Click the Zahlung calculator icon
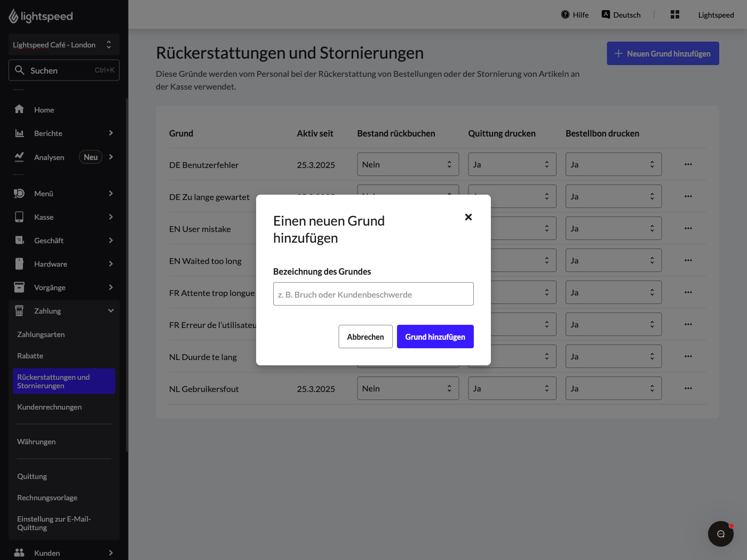This screenshot has height=560, width=747. click(x=19, y=310)
